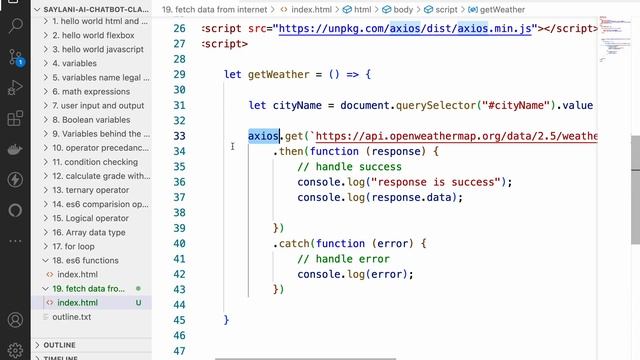The height and width of the screenshot is (360, 640).
Task: Expand folder 16. Array data type
Action: click(x=45, y=232)
